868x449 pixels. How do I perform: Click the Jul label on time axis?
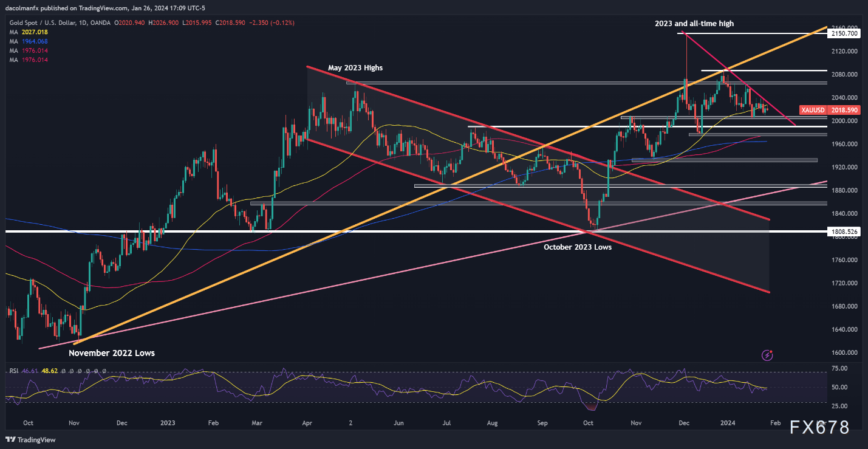point(445,422)
